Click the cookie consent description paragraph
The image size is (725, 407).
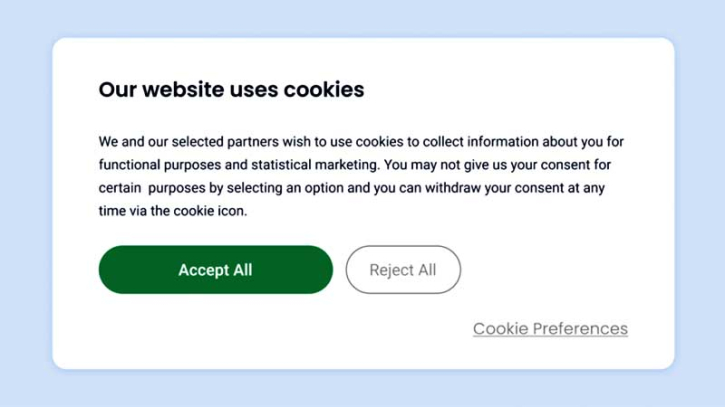(x=361, y=176)
